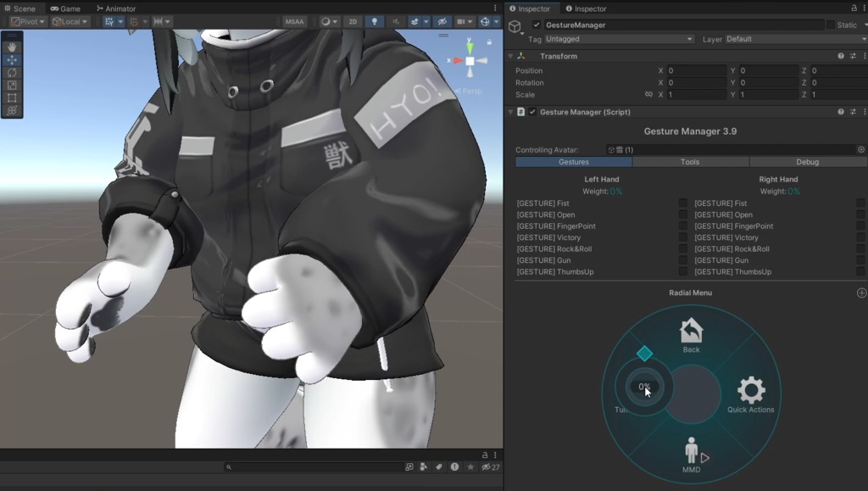Image resolution: width=868 pixels, height=491 pixels.
Task: Enable the Static checkbox
Action: pos(831,25)
